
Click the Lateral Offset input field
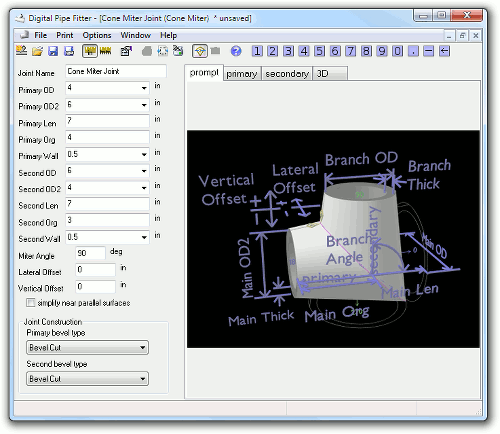pos(96,270)
